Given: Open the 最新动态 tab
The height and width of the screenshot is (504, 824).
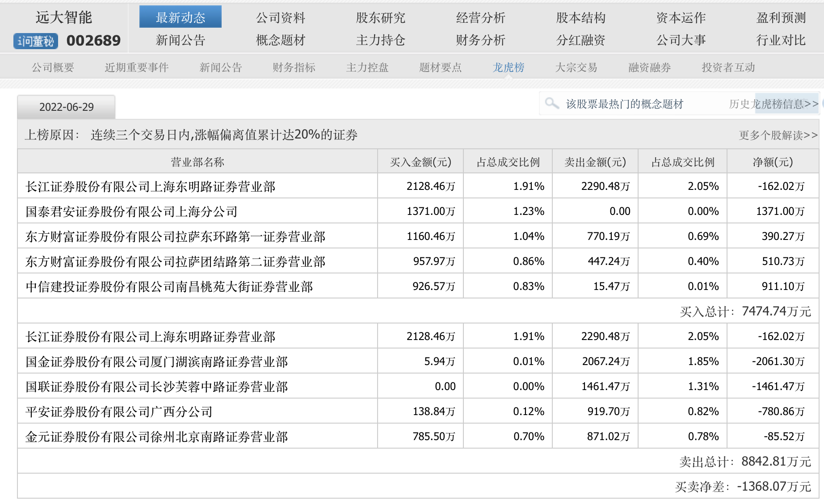Looking at the screenshot, I should point(181,17).
